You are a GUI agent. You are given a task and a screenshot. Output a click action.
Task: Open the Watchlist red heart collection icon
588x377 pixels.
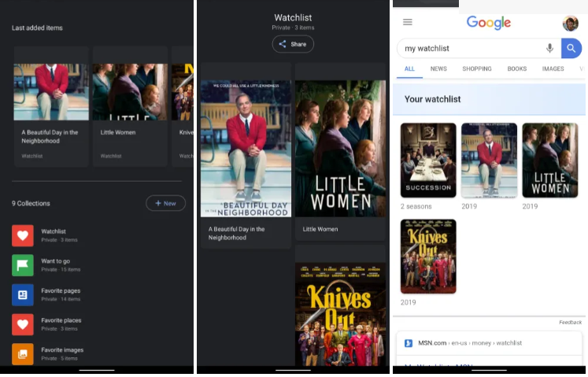[23, 235]
